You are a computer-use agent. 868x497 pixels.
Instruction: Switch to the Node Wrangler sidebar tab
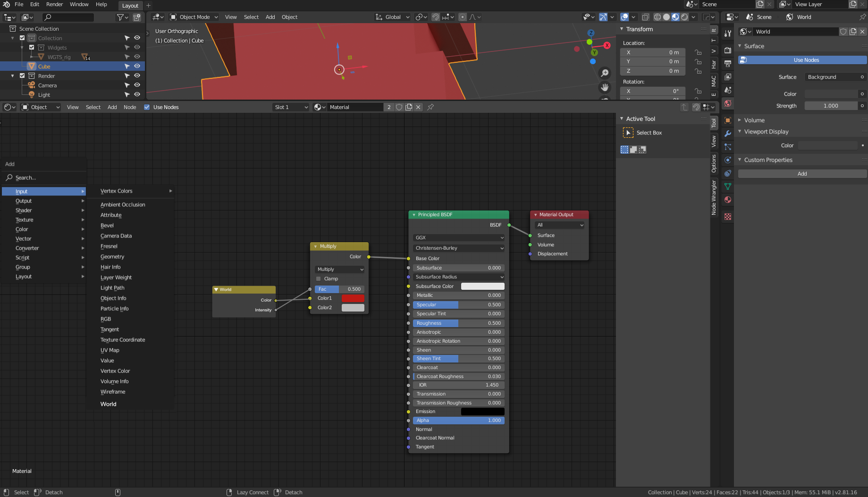[714, 198]
